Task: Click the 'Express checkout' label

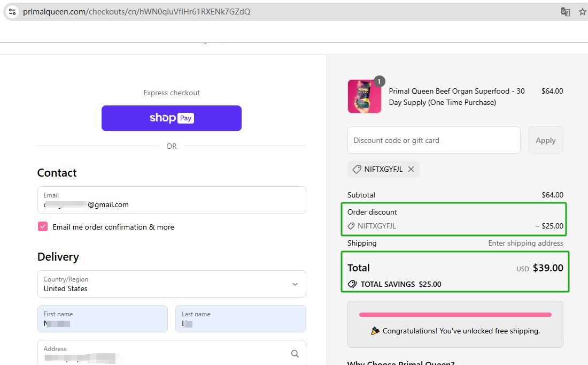Action: [172, 93]
